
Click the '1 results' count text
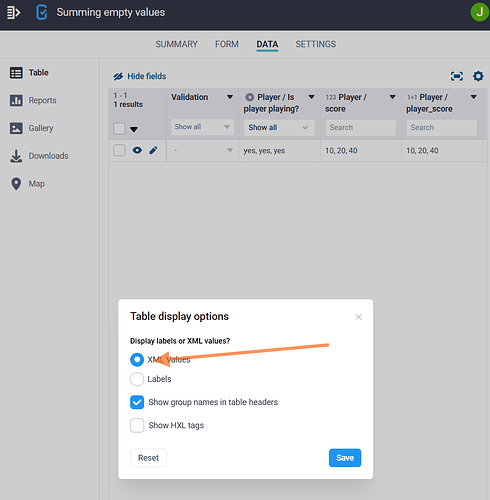click(x=128, y=104)
